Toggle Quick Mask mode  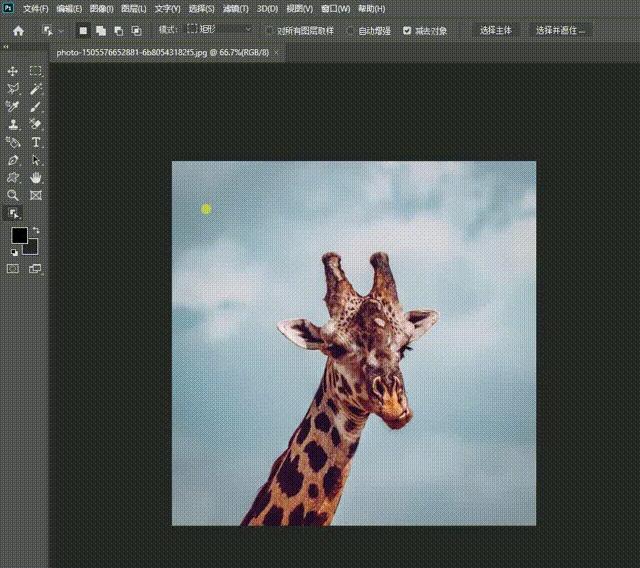13,268
